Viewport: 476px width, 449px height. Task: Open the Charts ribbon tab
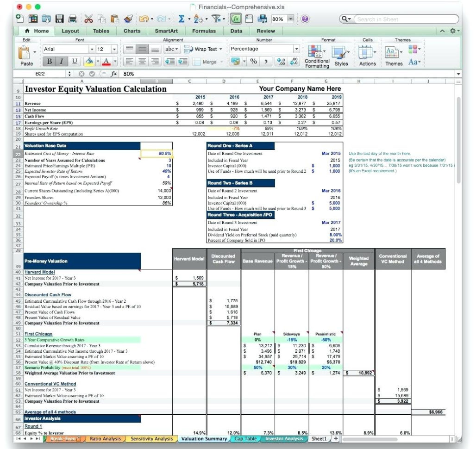(x=132, y=31)
